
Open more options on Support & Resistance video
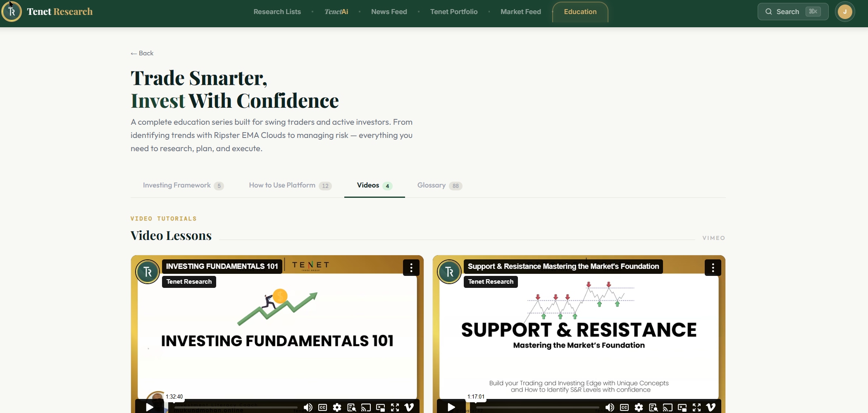point(713,268)
